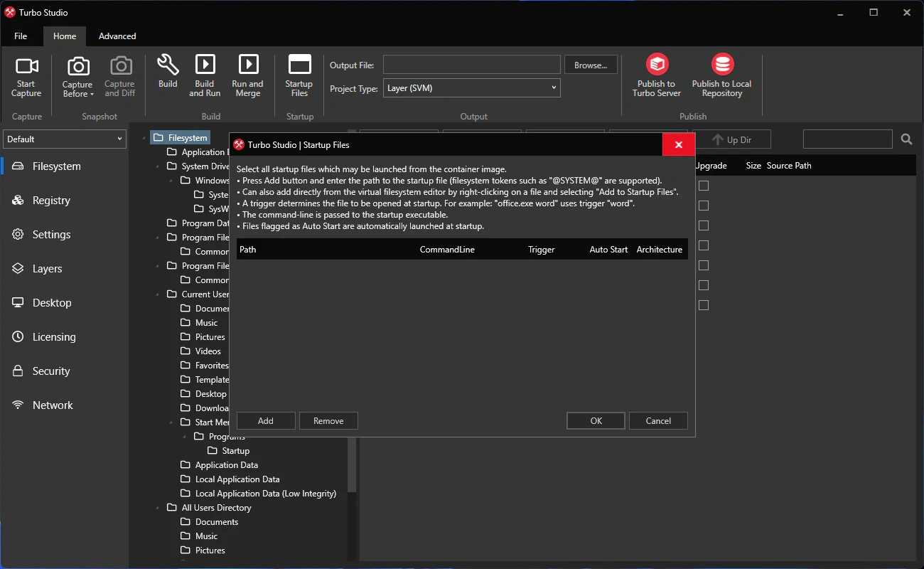Open the File menu
The height and width of the screenshot is (569, 924).
[21, 36]
